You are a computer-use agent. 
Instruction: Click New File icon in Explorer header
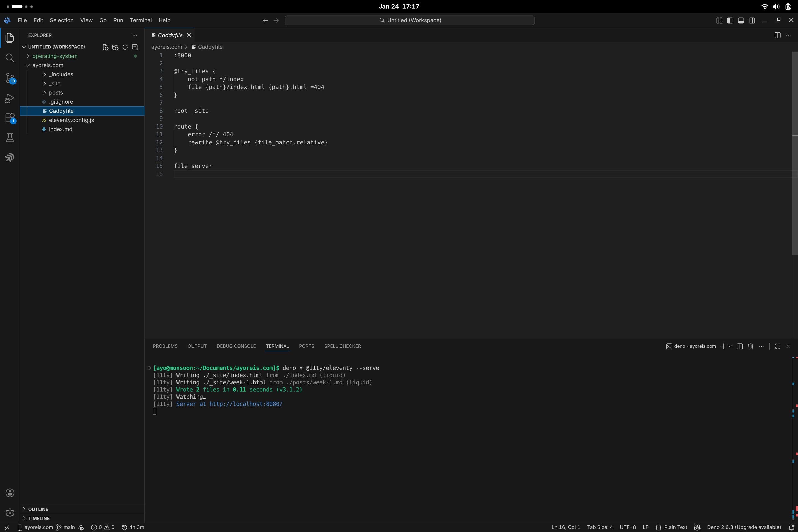click(x=106, y=47)
